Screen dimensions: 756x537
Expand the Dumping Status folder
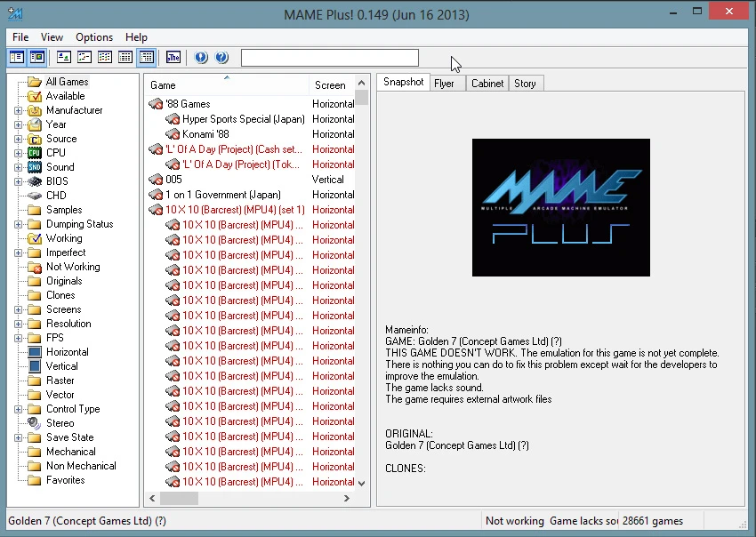click(19, 224)
